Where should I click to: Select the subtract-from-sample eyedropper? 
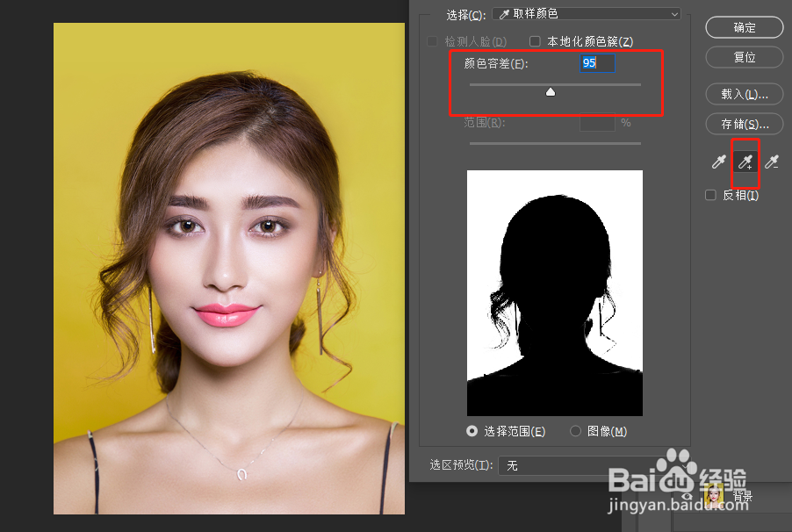click(772, 162)
